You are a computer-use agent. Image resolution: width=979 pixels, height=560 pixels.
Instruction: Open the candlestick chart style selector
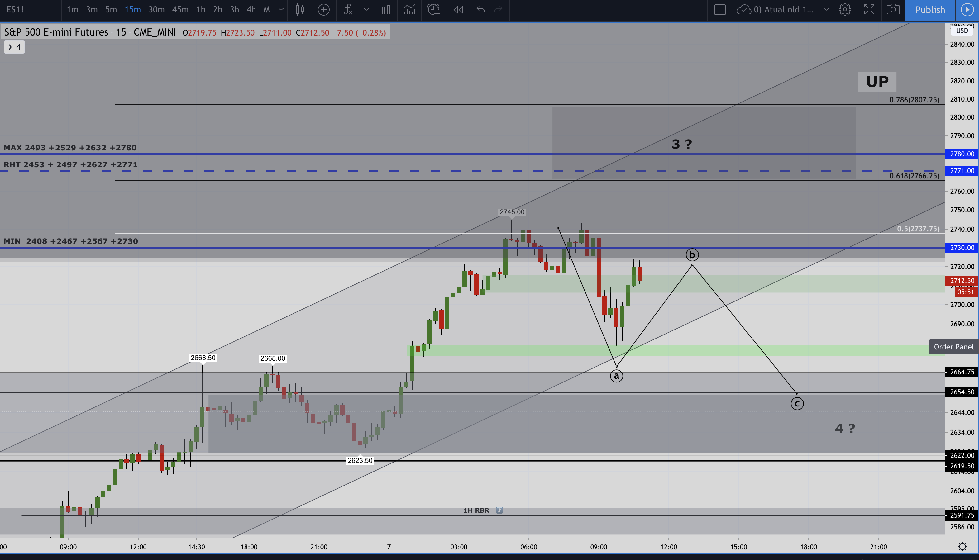tap(300, 10)
